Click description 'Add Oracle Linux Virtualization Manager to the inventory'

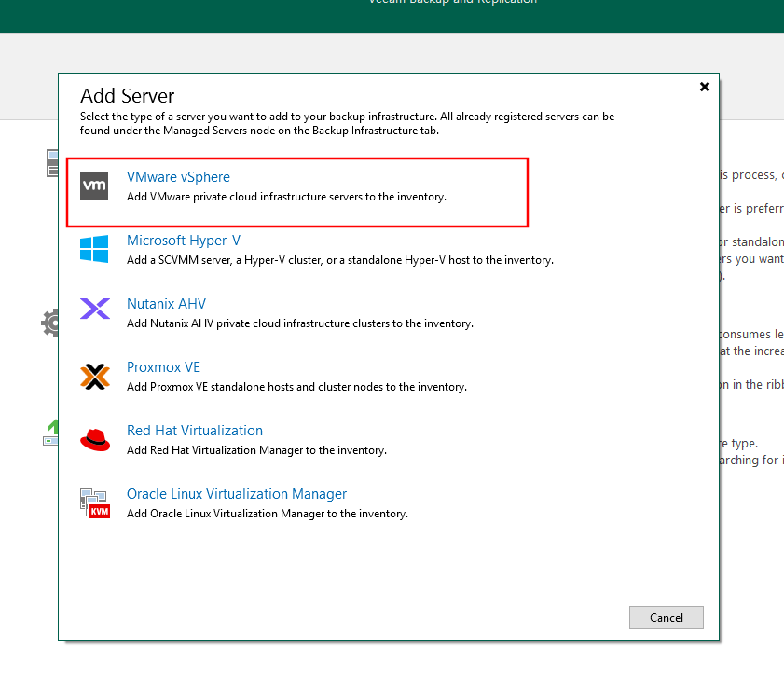[268, 514]
